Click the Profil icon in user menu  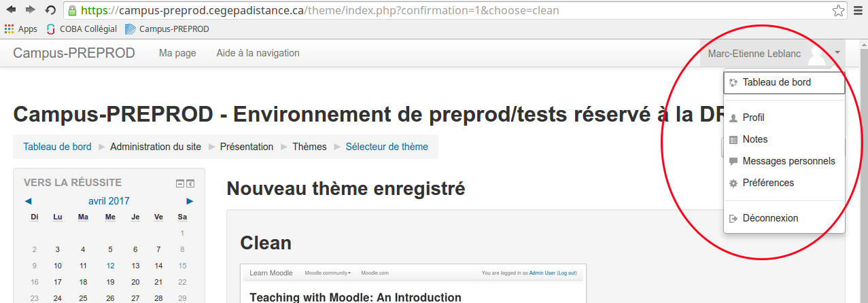point(733,118)
